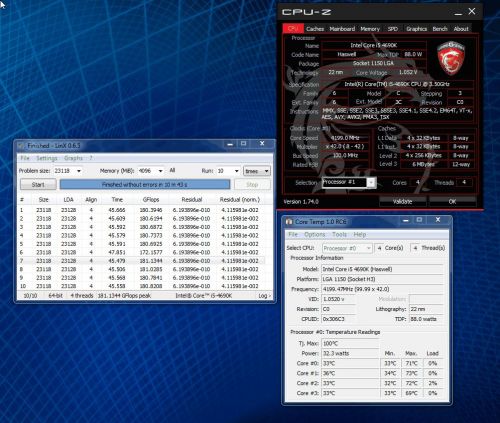Minimize the Core Temp window

pyautogui.click(x=406, y=220)
